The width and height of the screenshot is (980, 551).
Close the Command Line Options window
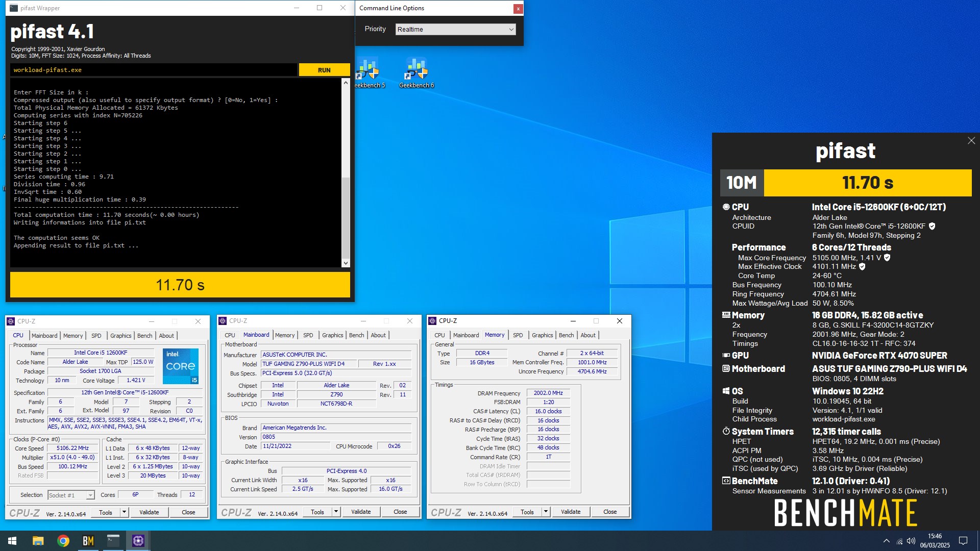click(518, 9)
